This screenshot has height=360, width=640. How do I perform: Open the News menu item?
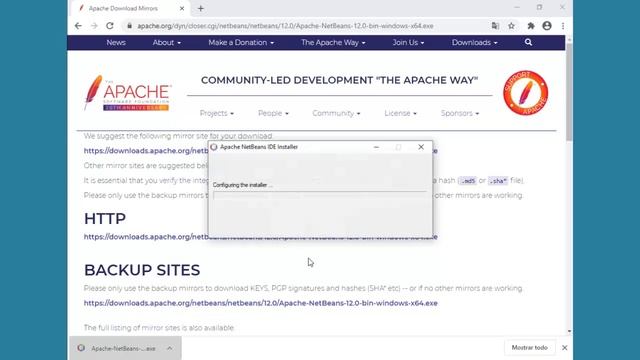(x=116, y=42)
